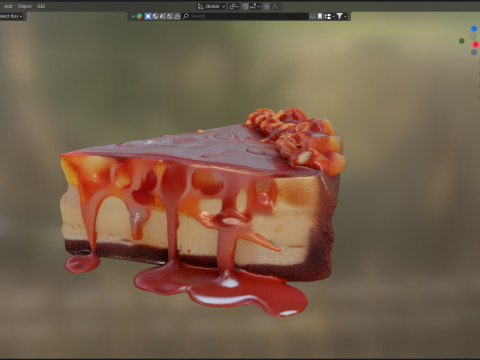
Task: Click the bookmark icon next to search bar
Action: (x=320, y=16)
